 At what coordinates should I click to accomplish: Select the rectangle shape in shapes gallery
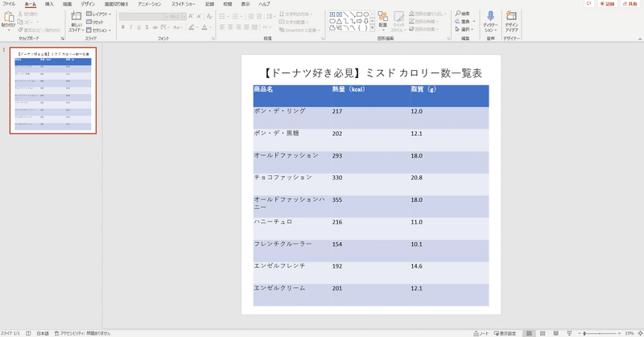(359, 14)
